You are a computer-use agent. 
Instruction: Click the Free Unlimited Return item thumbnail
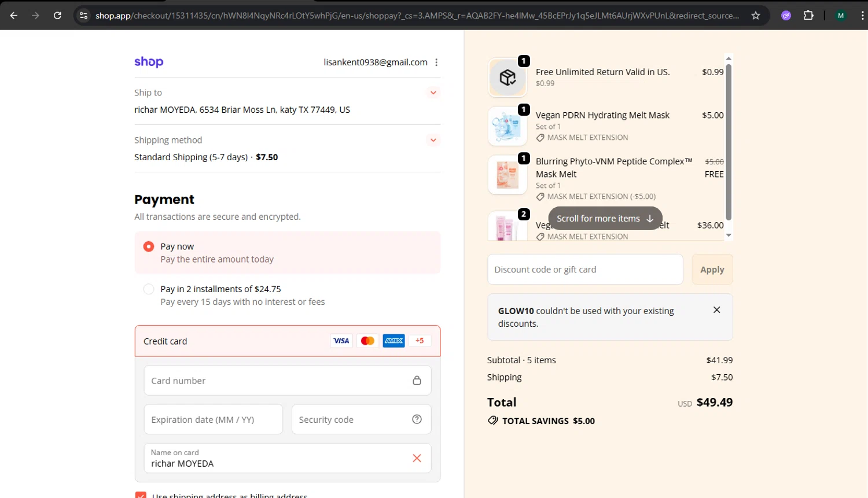[507, 78]
